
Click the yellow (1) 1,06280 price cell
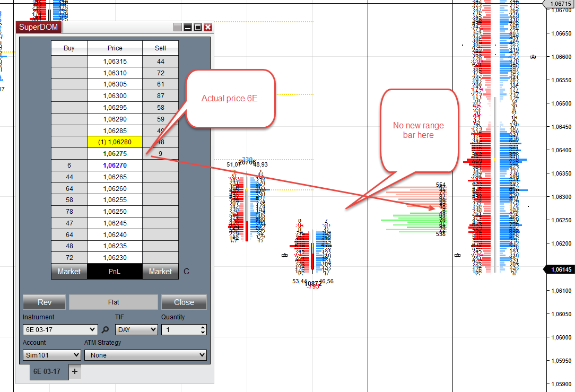tap(115, 142)
